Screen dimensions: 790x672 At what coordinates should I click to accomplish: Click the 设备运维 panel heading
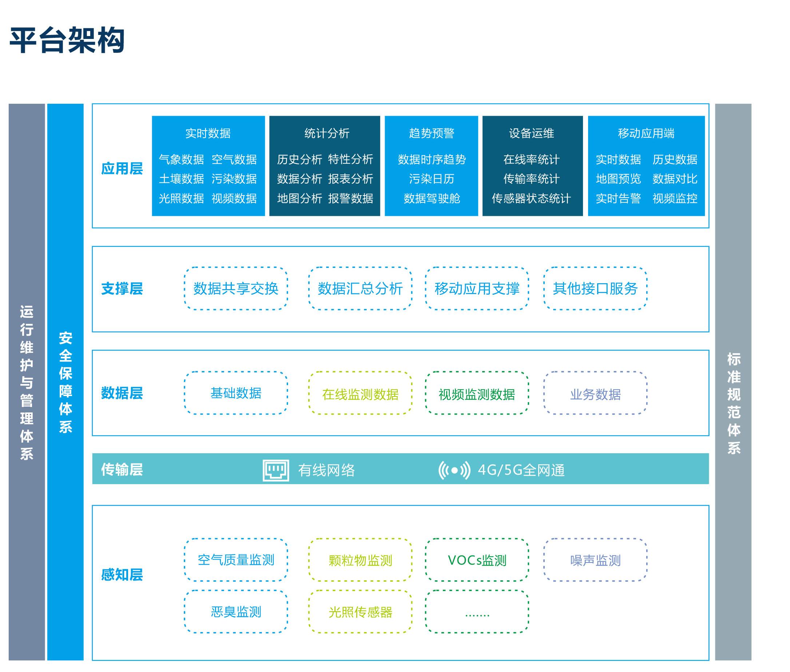[x=532, y=133]
